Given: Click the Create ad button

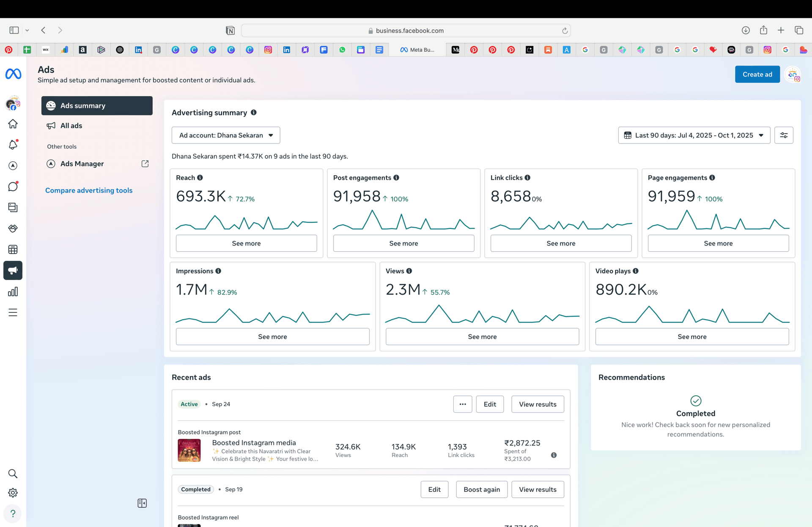Looking at the screenshot, I should [757, 74].
